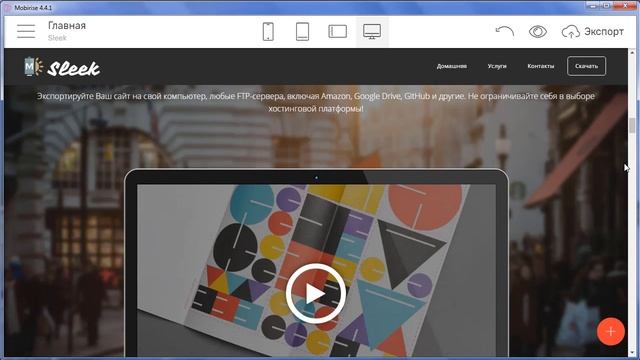
Task: Open the hamburger main menu
Action: pyautogui.click(x=26, y=31)
